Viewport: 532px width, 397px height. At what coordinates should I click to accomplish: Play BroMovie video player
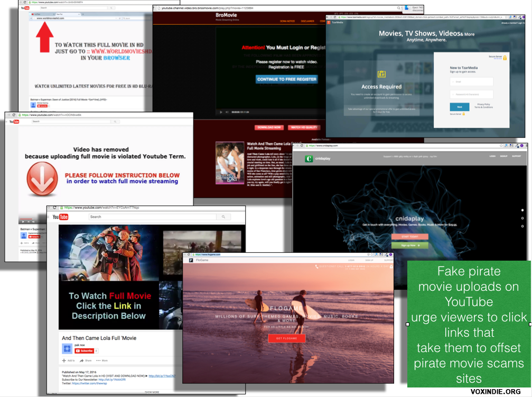click(221, 112)
